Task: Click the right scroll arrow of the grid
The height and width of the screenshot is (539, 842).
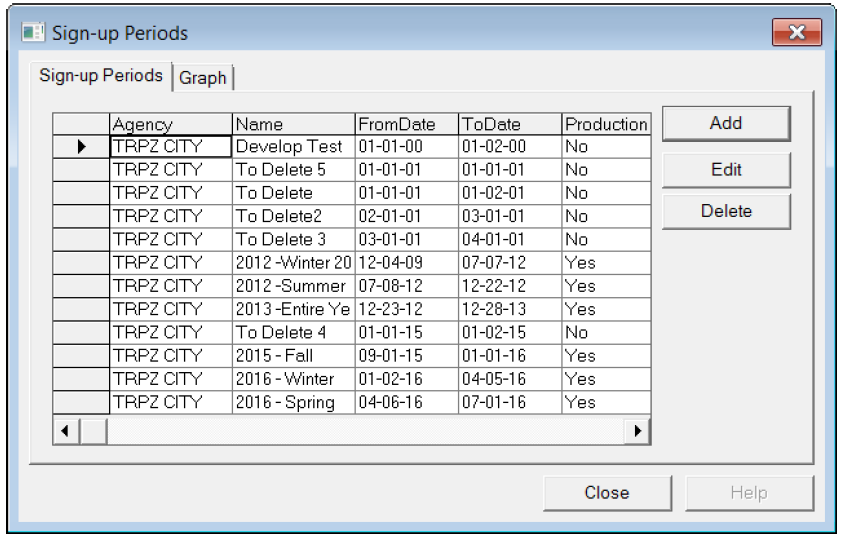Action: tap(637, 431)
